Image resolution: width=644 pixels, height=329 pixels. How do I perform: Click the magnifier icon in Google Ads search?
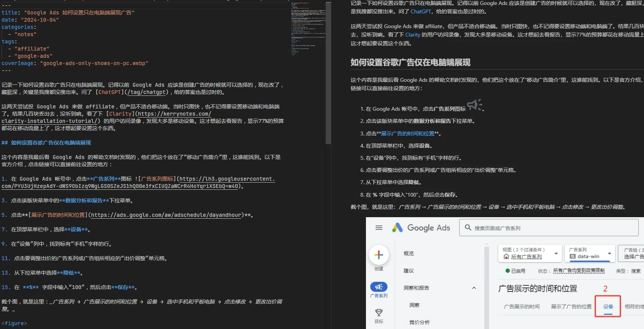coord(468,227)
